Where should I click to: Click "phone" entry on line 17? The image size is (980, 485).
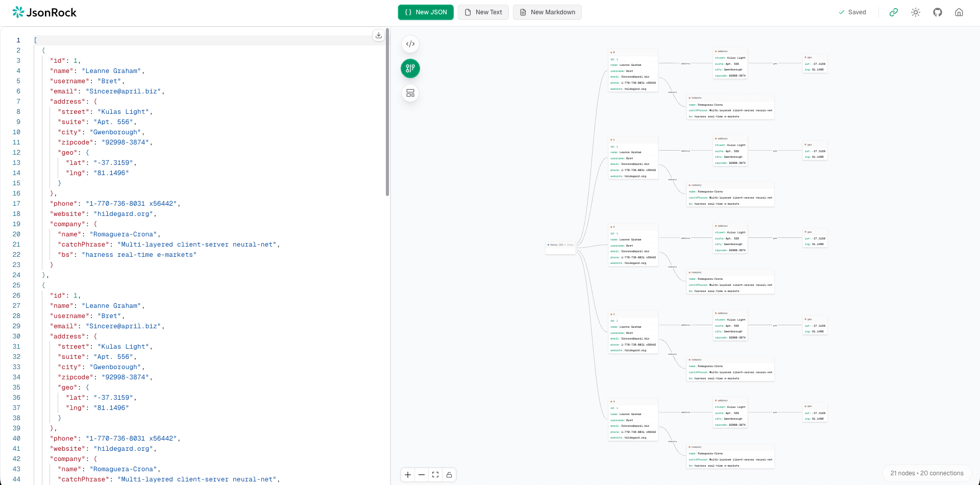coord(115,204)
